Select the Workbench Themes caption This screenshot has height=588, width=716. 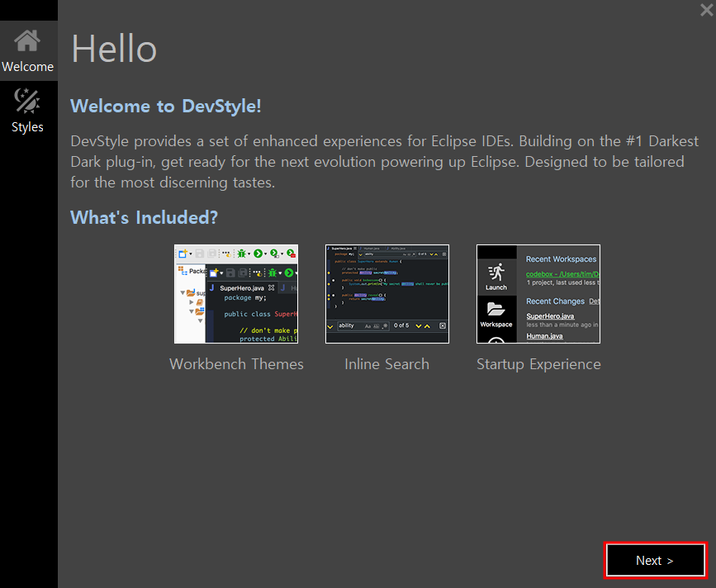point(236,364)
